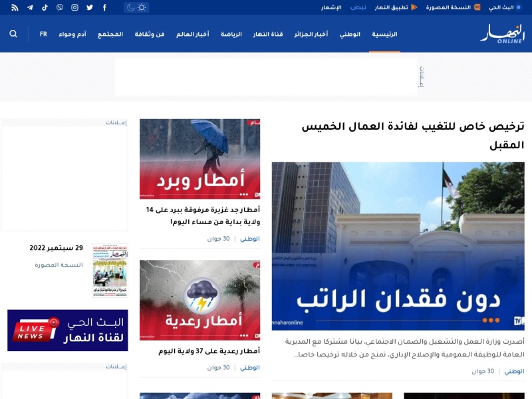Click the Live News البث الحي banner
This screenshot has width=532, height=399.
pos(68,330)
